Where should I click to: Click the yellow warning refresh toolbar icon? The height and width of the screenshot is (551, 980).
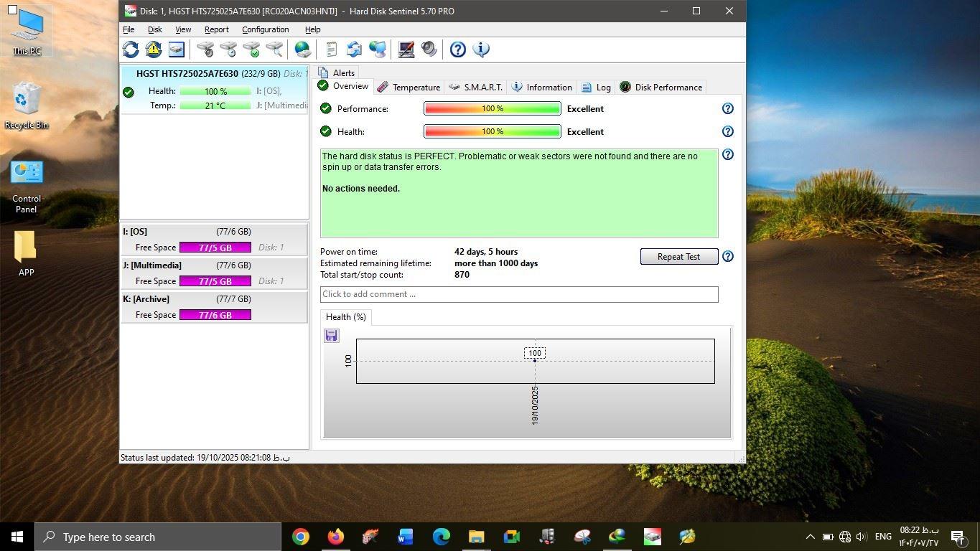(153, 50)
